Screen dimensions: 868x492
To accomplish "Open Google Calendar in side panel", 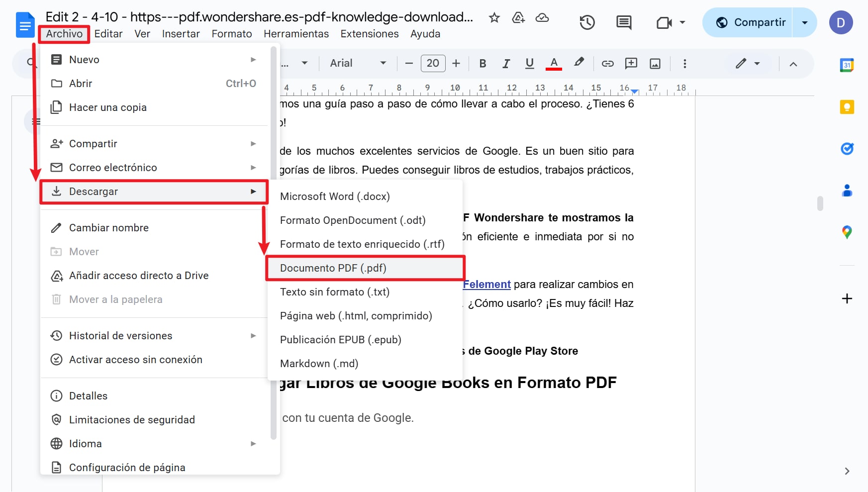I will pyautogui.click(x=847, y=65).
